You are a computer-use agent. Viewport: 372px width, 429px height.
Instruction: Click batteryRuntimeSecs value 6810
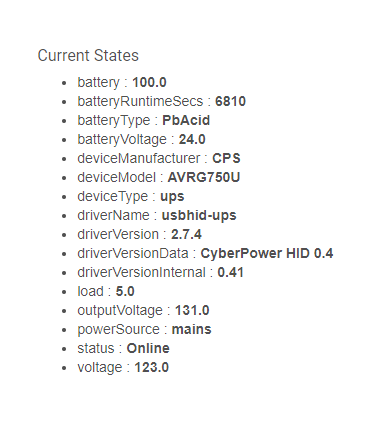pos(230,101)
